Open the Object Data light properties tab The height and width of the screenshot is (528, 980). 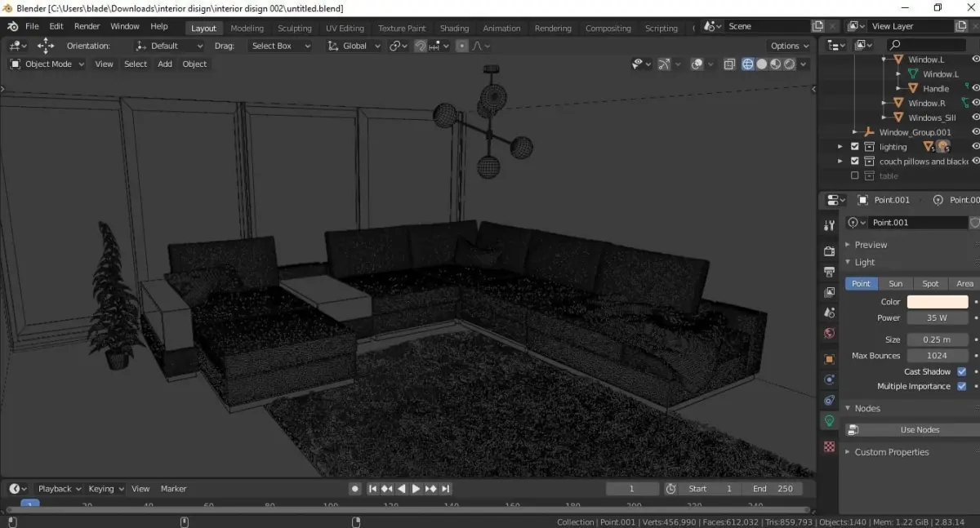829,421
